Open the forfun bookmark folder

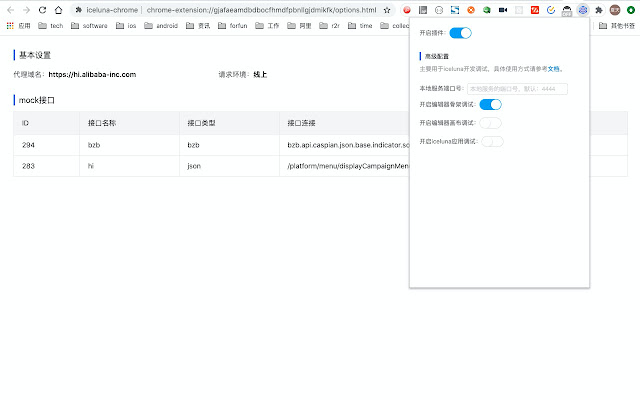tap(233, 26)
